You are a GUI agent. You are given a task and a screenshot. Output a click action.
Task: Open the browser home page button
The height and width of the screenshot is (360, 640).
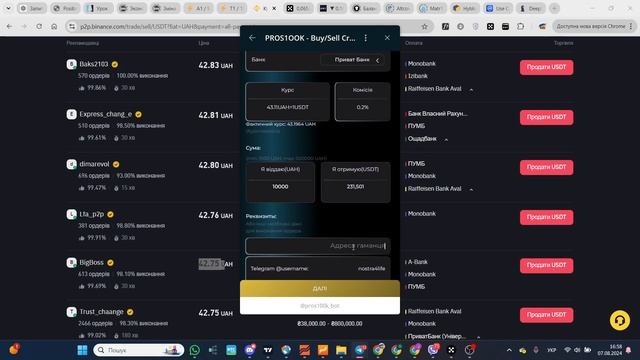point(54,26)
